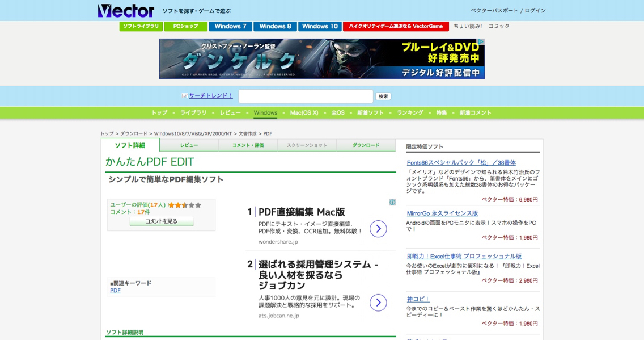Click the ad info icon above the PDF ad
This screenshot has width=644, height=340.
coord(392,202)
